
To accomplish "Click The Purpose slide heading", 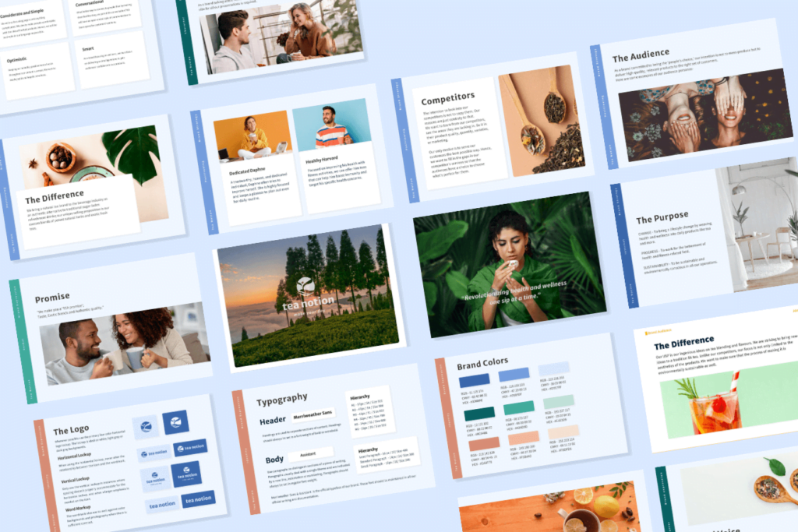I will tap(662, 219).
